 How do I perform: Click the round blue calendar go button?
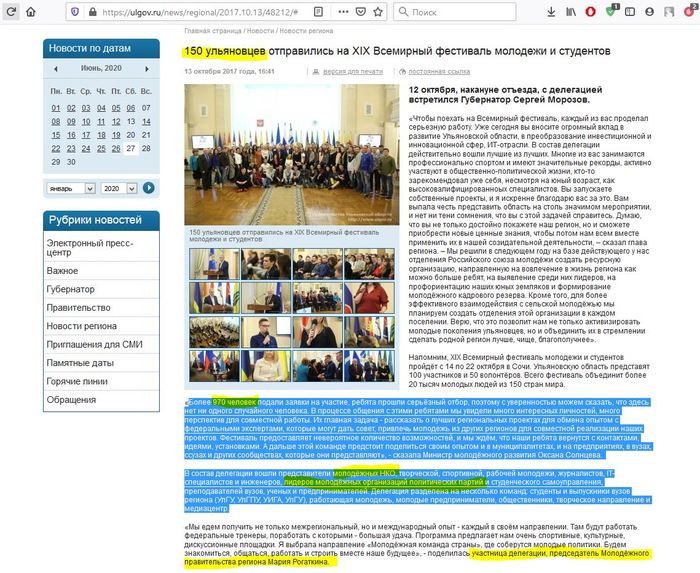[149, 187]
